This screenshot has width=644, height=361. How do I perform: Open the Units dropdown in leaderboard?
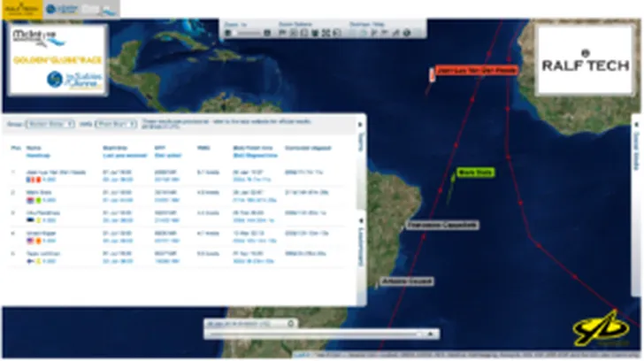click(x=114, y=125)
